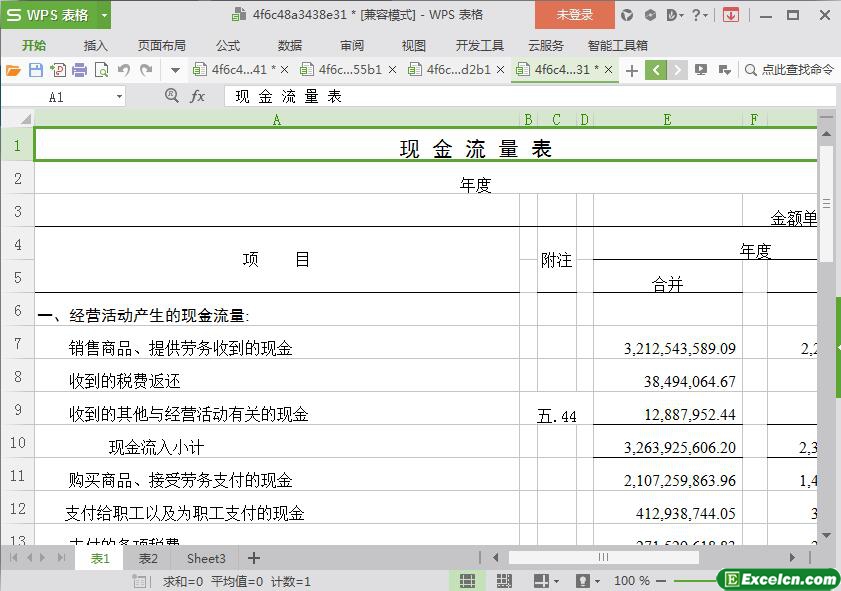
Task: Click cell E7 with value 3,212,543,589.09
Action: coord(667,349)
